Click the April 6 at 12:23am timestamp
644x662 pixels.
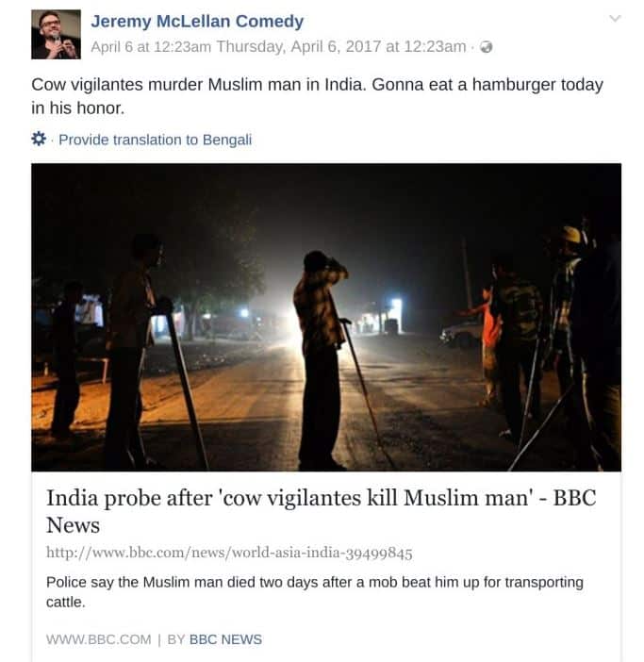(x=151, y=46)
